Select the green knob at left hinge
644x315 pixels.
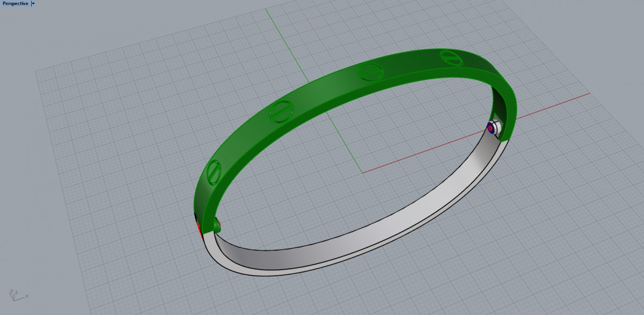click(216, 225)
